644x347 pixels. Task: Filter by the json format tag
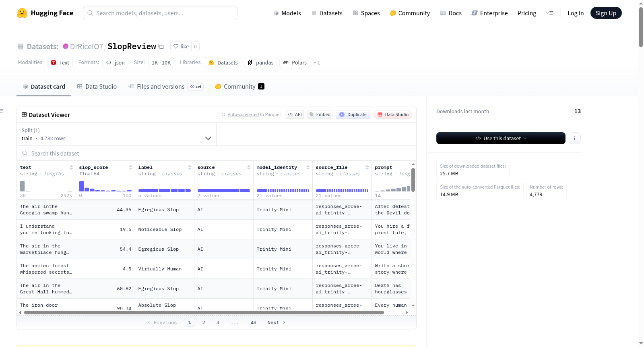click(116, 62)
